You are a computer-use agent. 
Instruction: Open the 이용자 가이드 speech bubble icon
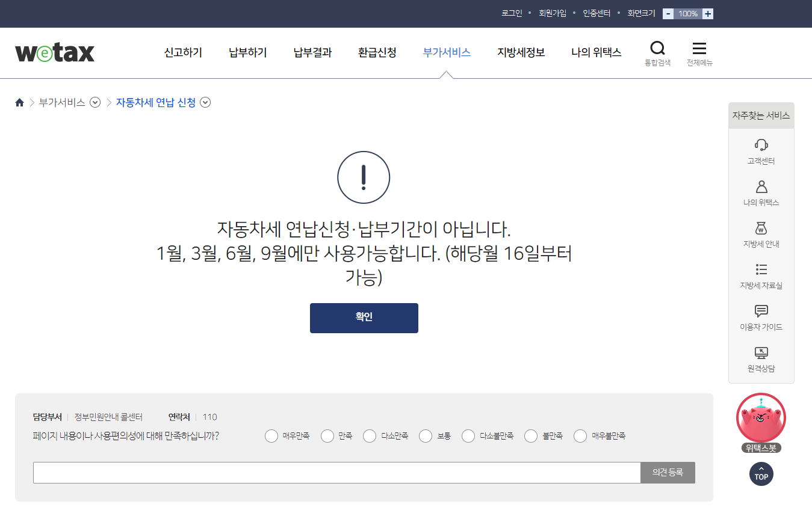761,312
